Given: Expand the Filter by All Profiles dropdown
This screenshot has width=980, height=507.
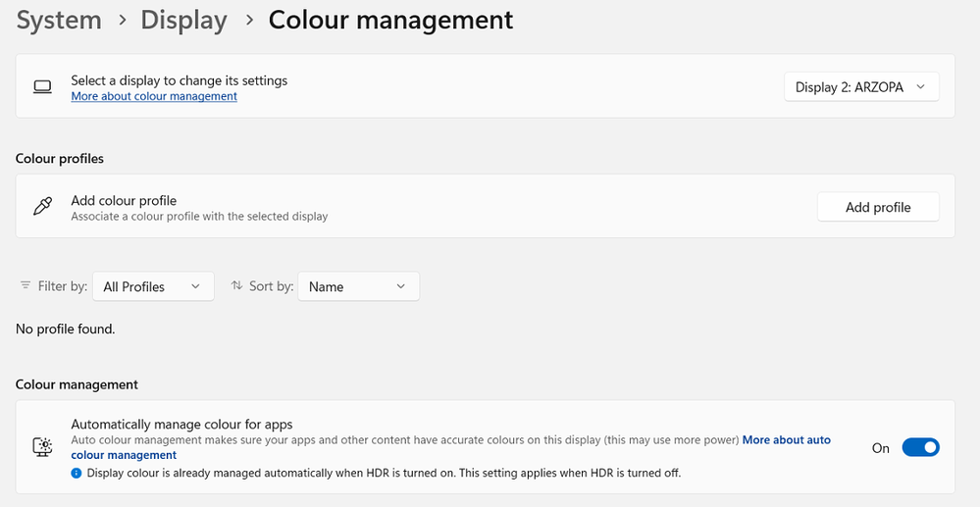Looking at the screenshot, I should (153, 286).
